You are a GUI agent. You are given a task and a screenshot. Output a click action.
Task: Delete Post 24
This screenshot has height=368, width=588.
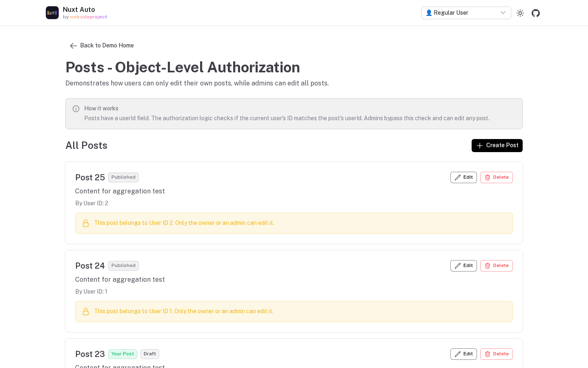click(497, 266)
